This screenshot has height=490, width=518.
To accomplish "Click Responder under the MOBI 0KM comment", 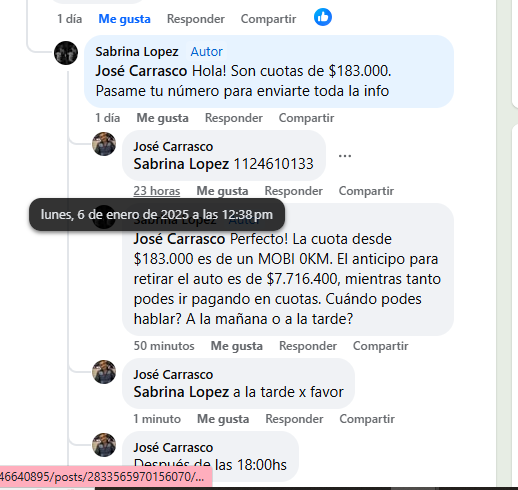I will (x=308, y=346).
